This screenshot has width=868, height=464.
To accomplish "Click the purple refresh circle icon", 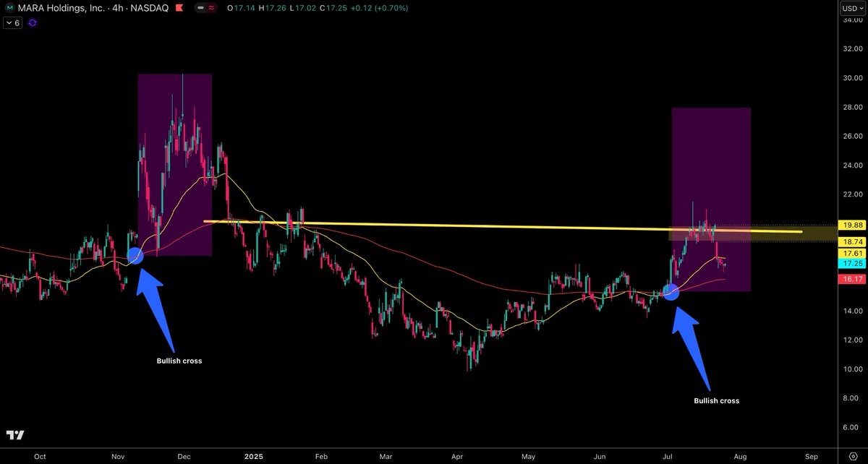I will pos(33,22).
